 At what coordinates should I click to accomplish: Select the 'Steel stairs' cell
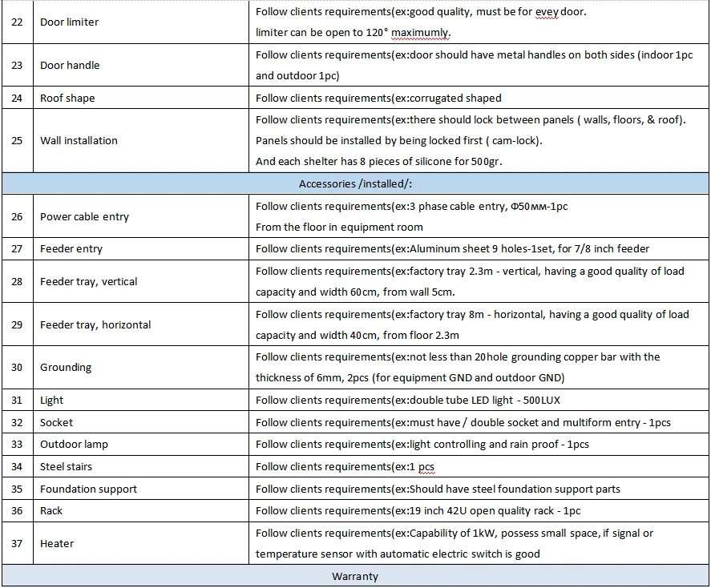(141, 466)
